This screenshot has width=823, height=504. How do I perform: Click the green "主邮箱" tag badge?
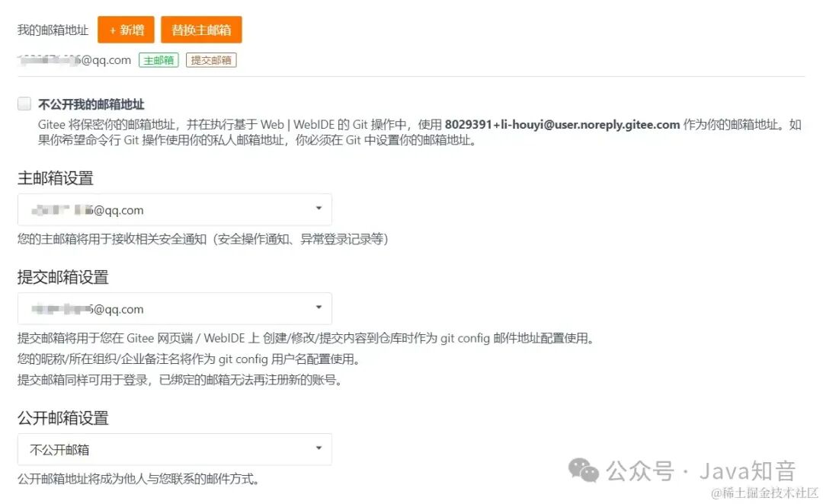point(159,60)
